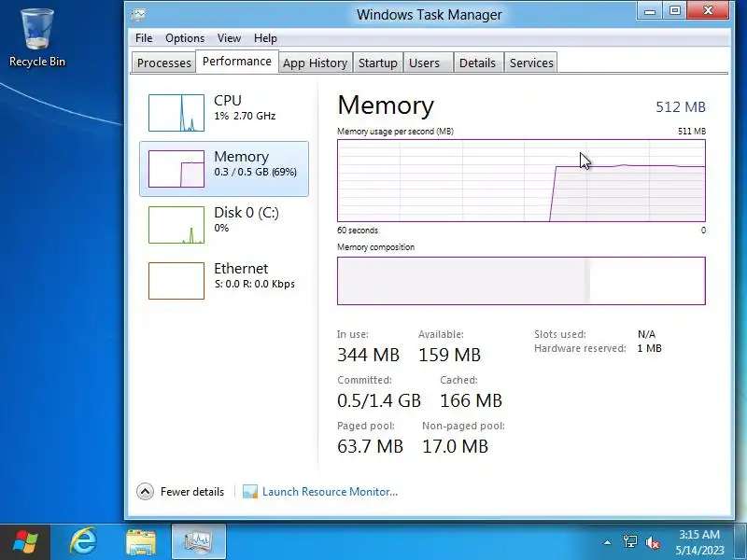The width and height of the screenshot is (747, 560).
Task: Open the View menu
Action: [x=229, y=38]
